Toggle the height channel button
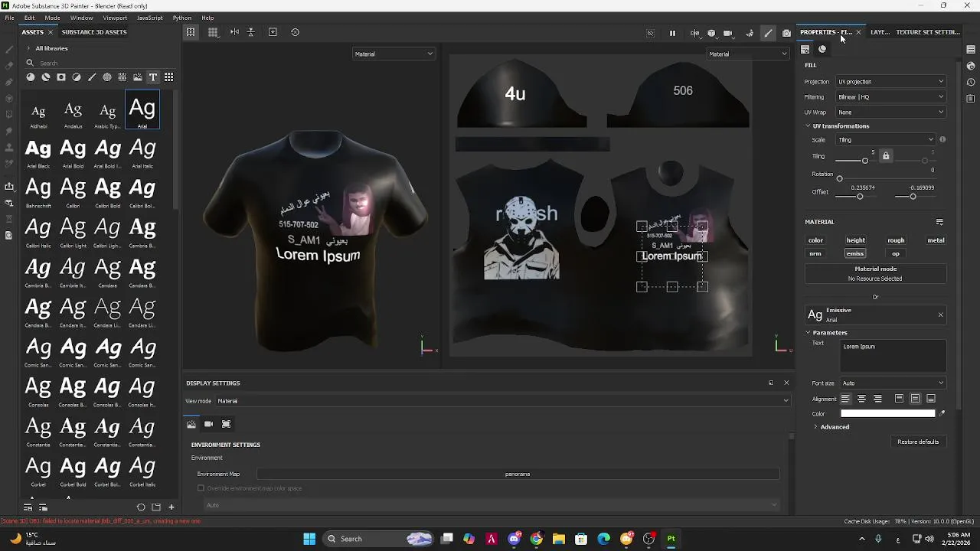 click(855, 240)
